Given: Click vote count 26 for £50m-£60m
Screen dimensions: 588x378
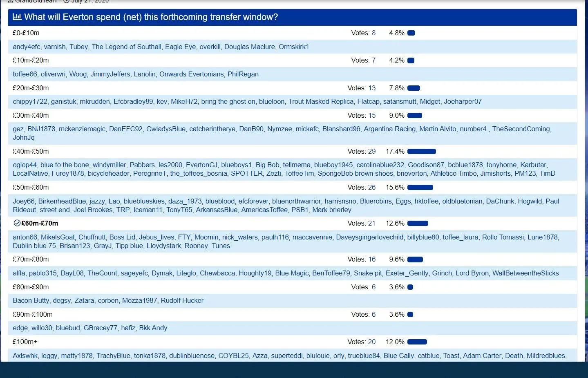Looking at the screenshot, I should pos(371,187).
